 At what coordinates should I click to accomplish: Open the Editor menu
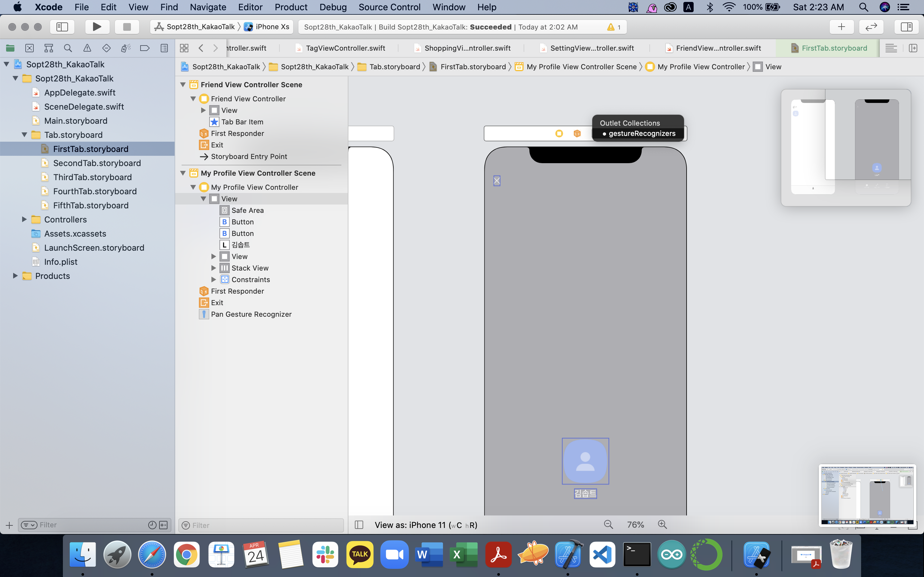250,7
